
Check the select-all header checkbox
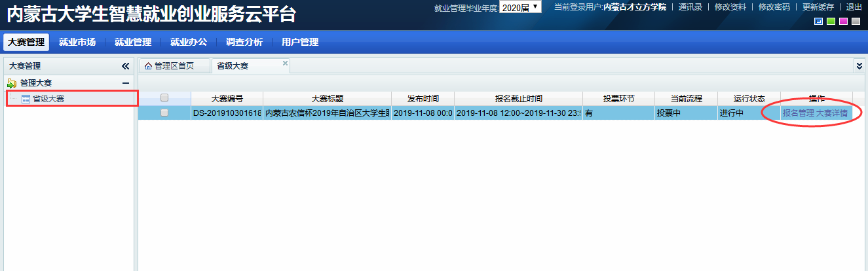(x=164, y=98)
